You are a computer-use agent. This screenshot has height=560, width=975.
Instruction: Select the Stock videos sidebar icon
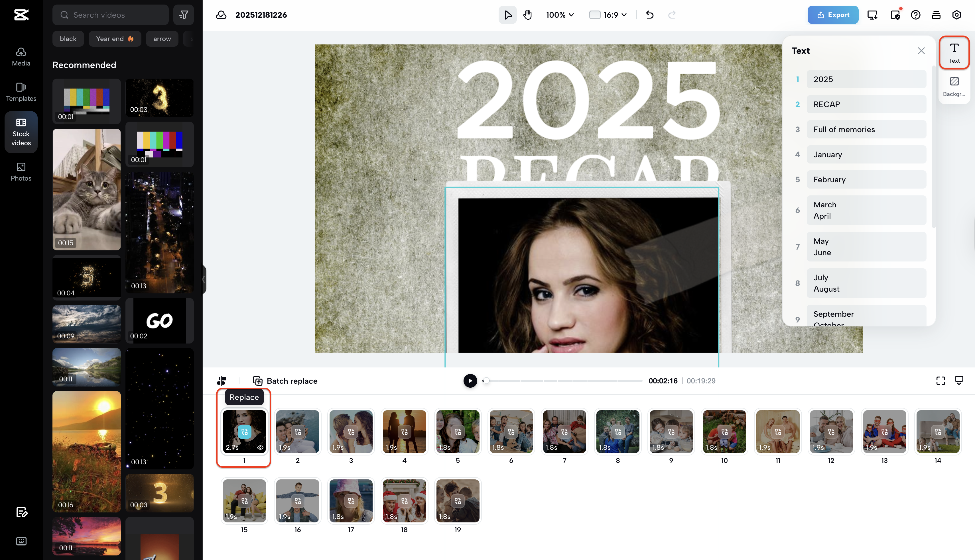pyautogui.click(x=21, y=132)
